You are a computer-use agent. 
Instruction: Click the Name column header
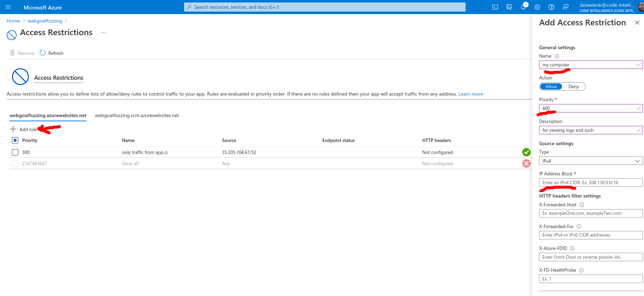tap(128, 140)
